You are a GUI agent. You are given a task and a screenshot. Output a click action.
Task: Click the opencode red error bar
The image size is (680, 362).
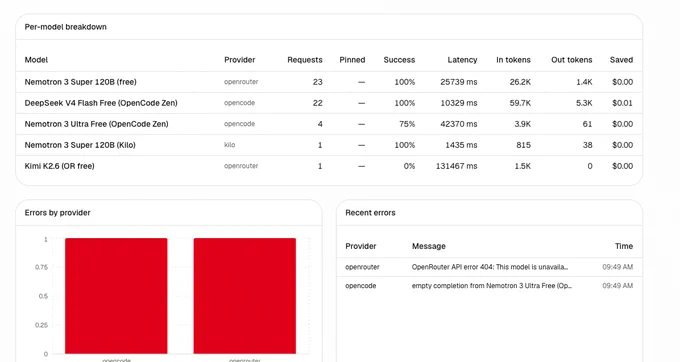[116, 296]
